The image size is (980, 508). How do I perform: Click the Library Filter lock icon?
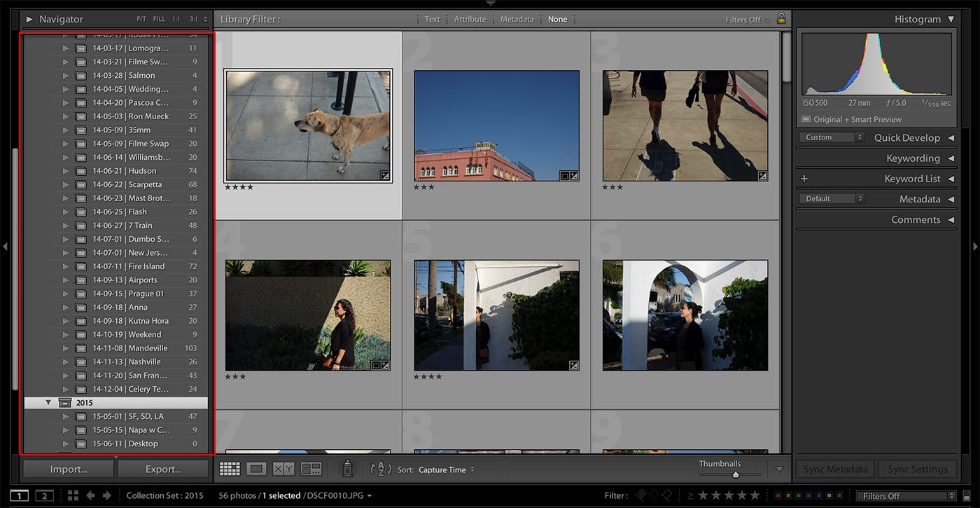(x=781, y=19)
